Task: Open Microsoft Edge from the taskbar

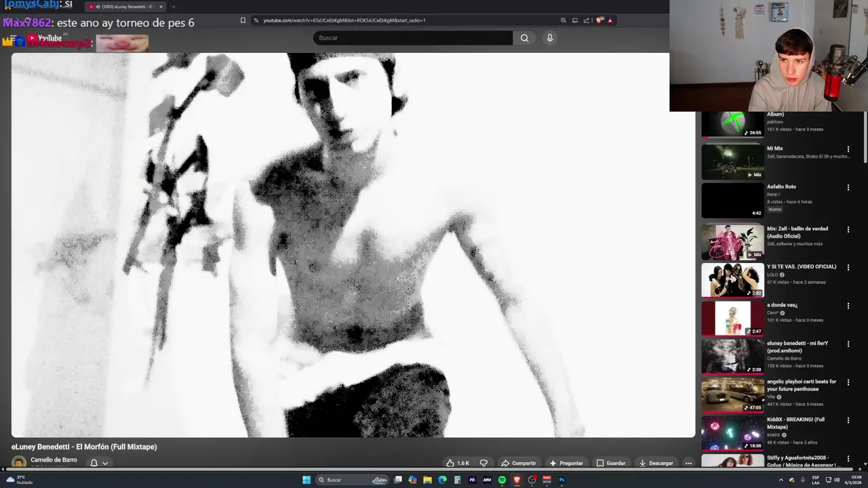Action: [442, 480]
